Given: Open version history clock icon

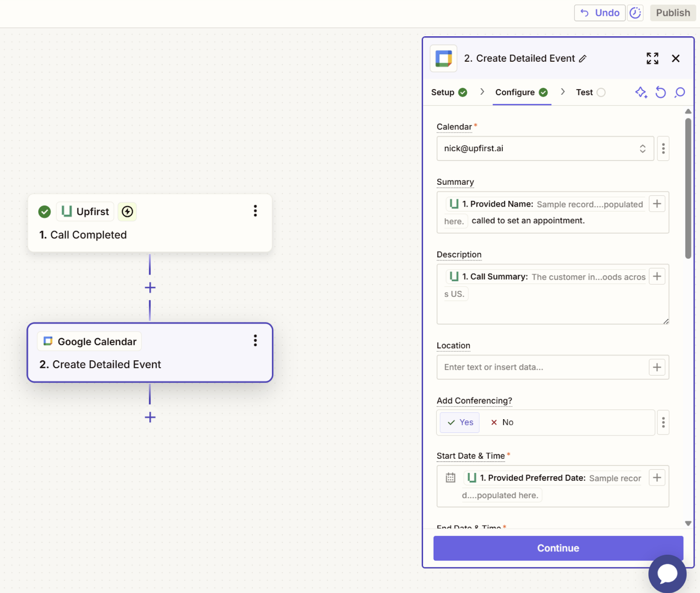Looking at the screenshot, I should (635, 13).
